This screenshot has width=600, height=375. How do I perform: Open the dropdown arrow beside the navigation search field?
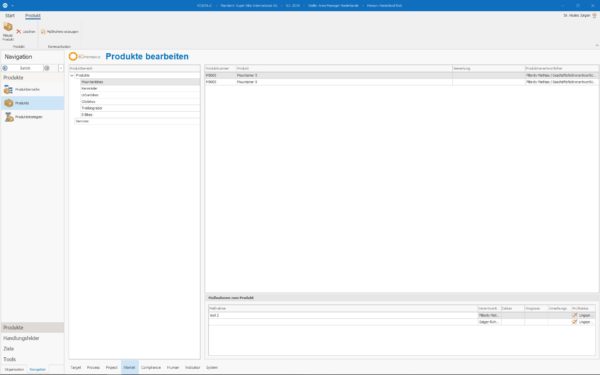[61, 68]
